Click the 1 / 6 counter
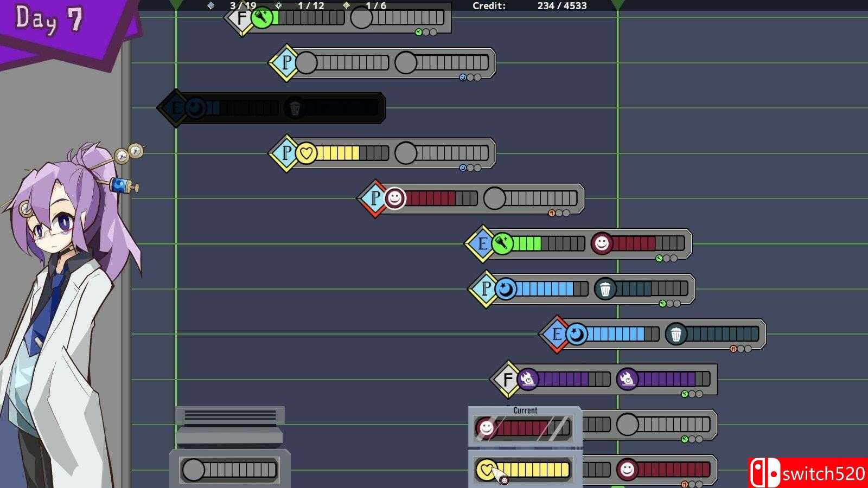This screenshot has height=488, width=868. (376, 6)
